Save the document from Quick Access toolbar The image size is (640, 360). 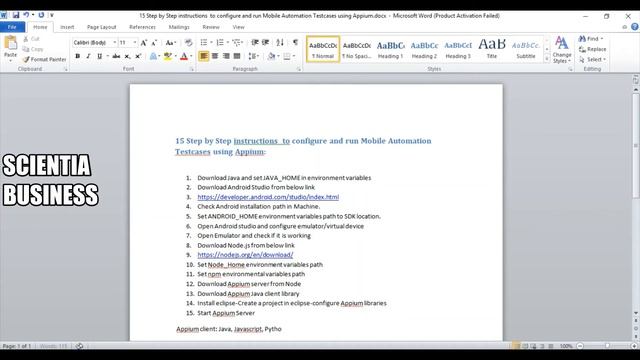coord(16,15)
